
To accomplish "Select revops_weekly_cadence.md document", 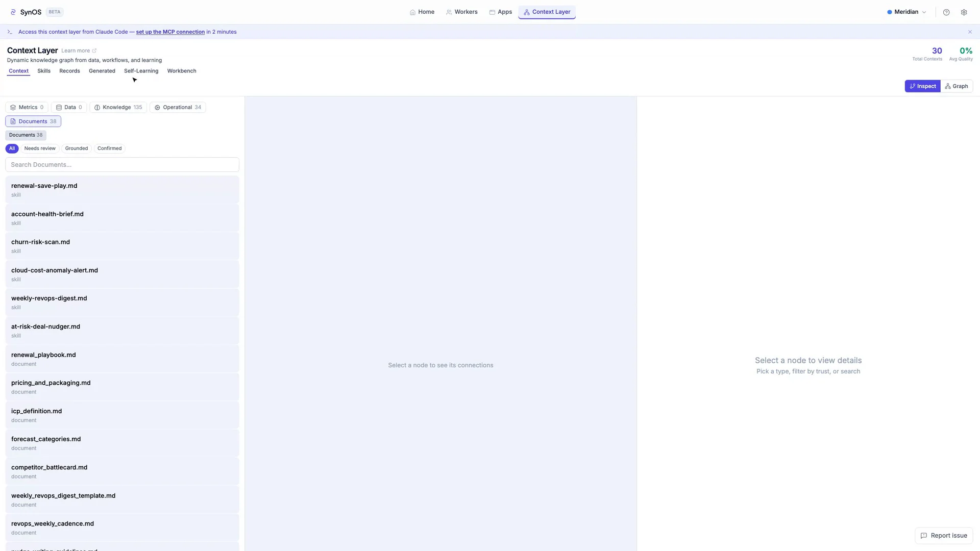I will (x=122, y=528).
